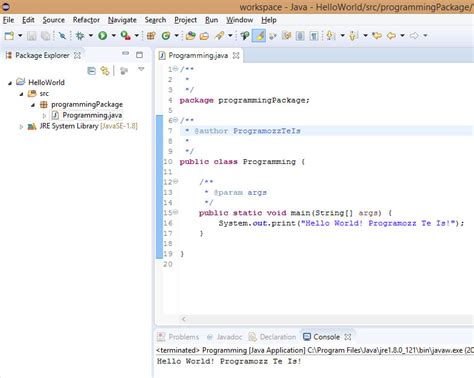This screenshot has height=378, width=474.
Task: Click the New Java Package icon
Action: 151,36
